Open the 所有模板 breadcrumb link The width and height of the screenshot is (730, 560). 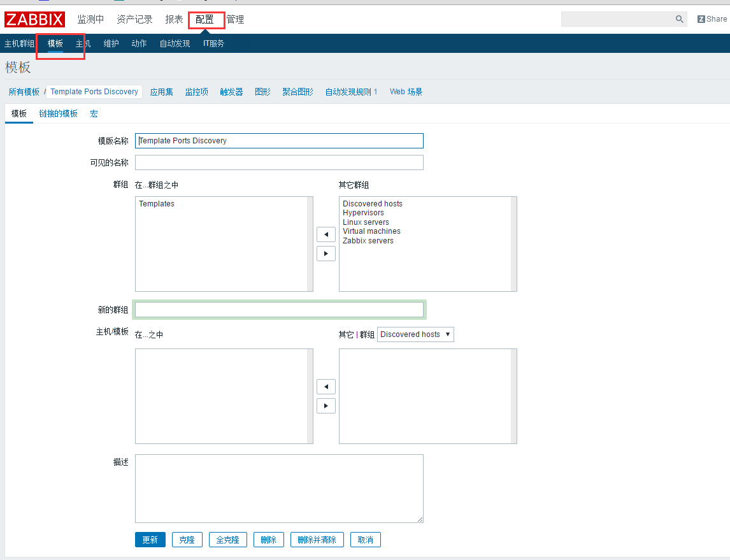tap(24, 92)
